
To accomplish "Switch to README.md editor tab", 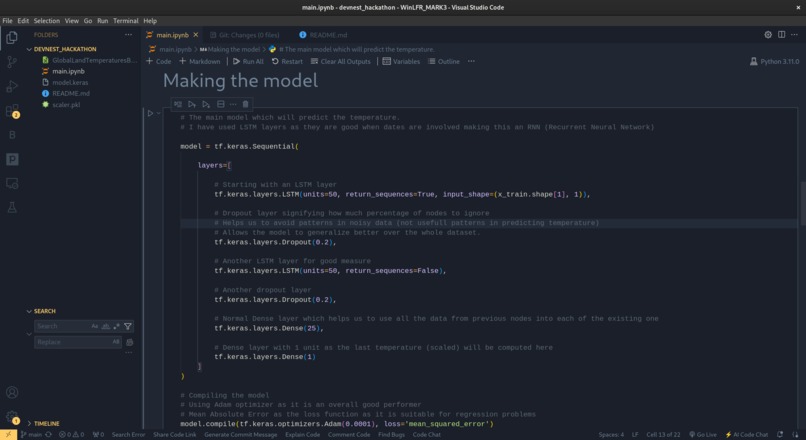I will click(323, 35).
